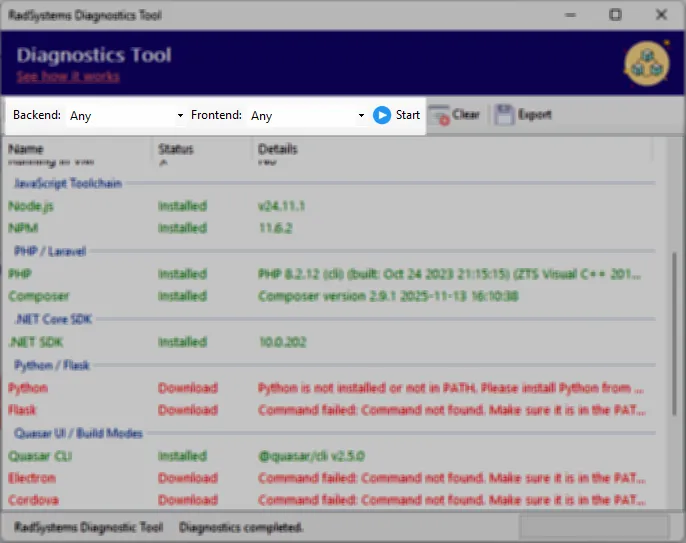Click the Export floppy disk icon
Viewport: 686px width, 543px height.
504,115
